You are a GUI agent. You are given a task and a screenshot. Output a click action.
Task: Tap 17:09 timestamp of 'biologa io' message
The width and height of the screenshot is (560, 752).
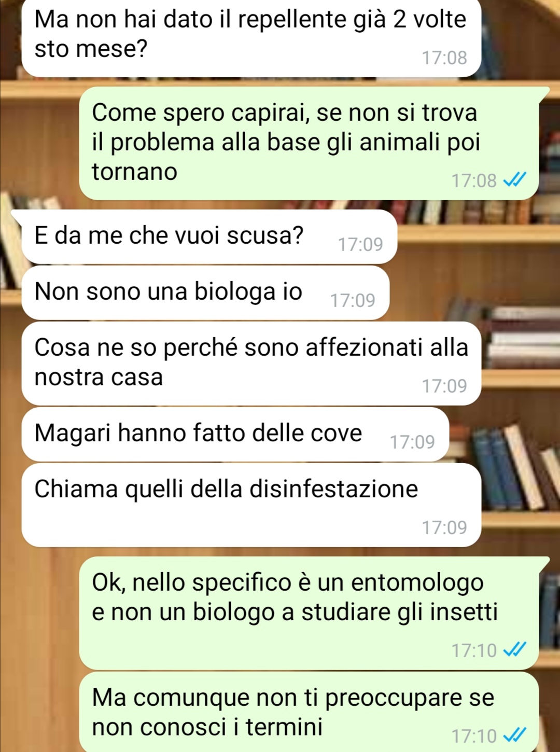(353, 300)
